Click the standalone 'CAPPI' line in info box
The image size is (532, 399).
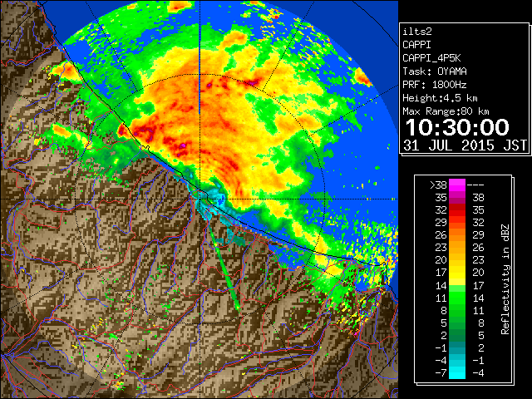point(416,45)
